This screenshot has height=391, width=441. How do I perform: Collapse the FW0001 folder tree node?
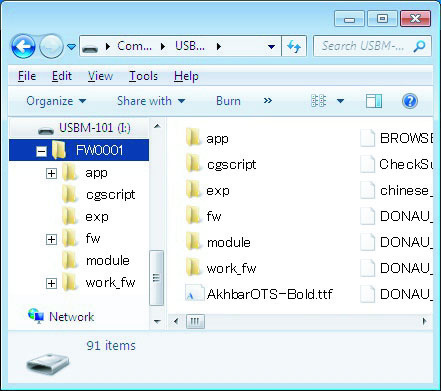point(41,151)
